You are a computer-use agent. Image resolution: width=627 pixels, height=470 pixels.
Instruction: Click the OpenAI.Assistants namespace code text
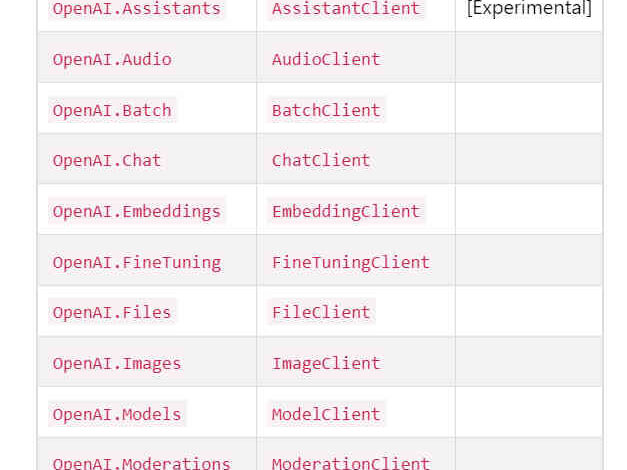137,9
